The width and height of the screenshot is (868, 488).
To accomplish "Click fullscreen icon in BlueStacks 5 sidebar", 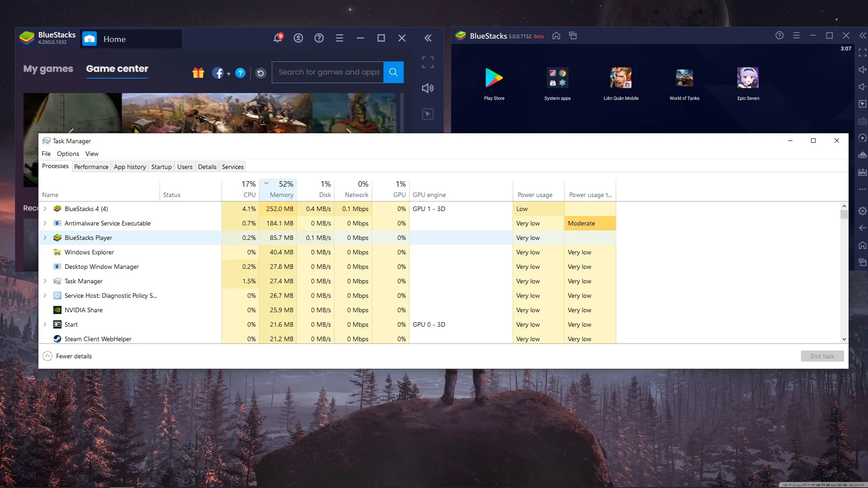I will point(863,53).
